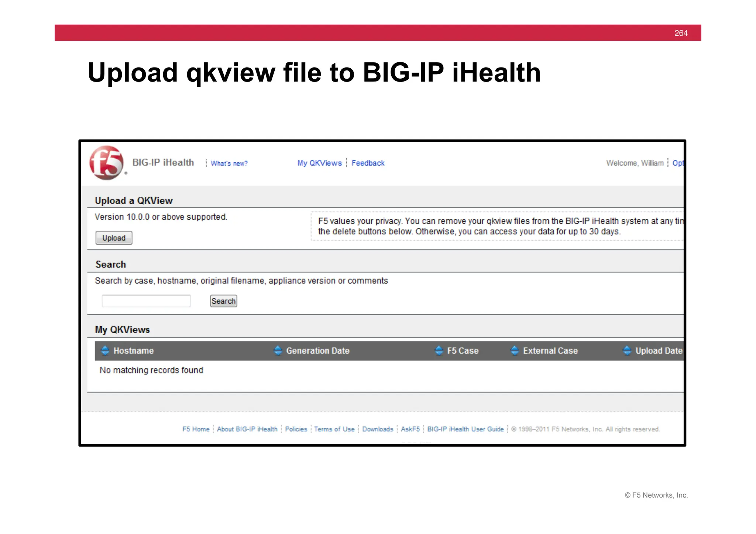Open Terms of Use footer link
The width and height of the screenshot is (756, 534).
334,429
